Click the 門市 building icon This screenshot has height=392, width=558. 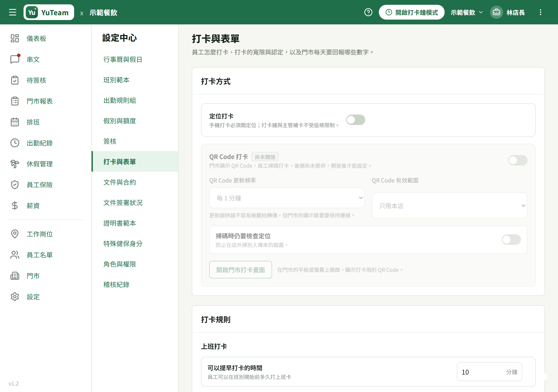[x=15, y=276]
